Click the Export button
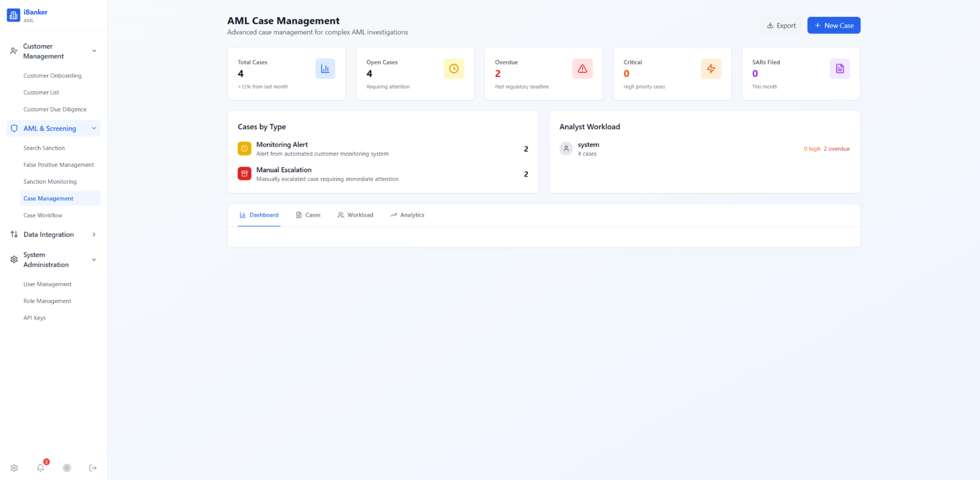This screenshot has height=480, width=980. 781,26
